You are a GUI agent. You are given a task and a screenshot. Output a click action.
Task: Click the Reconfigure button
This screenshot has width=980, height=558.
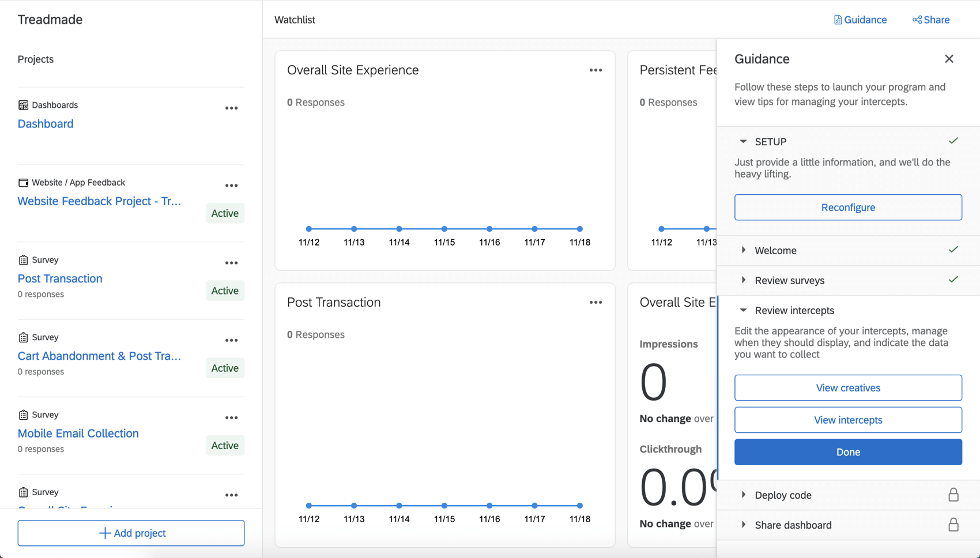point(848,208)
